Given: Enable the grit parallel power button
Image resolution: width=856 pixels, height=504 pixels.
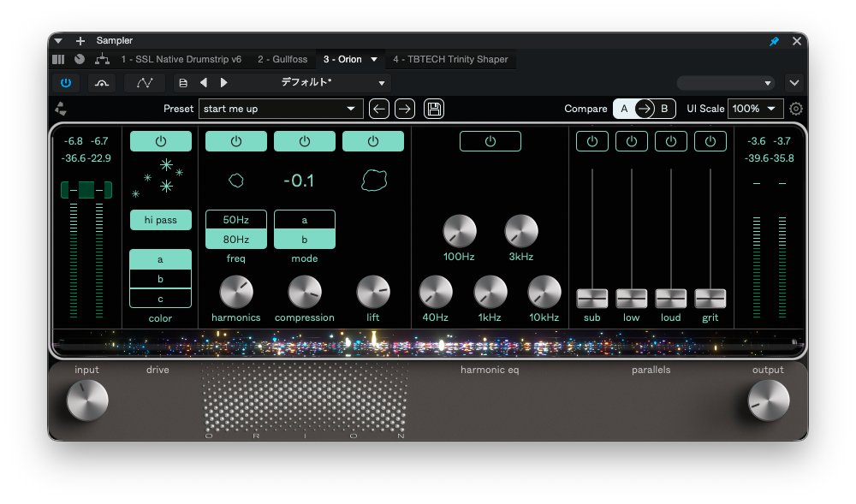Looking at the screenshot, I should click(710, 141).
